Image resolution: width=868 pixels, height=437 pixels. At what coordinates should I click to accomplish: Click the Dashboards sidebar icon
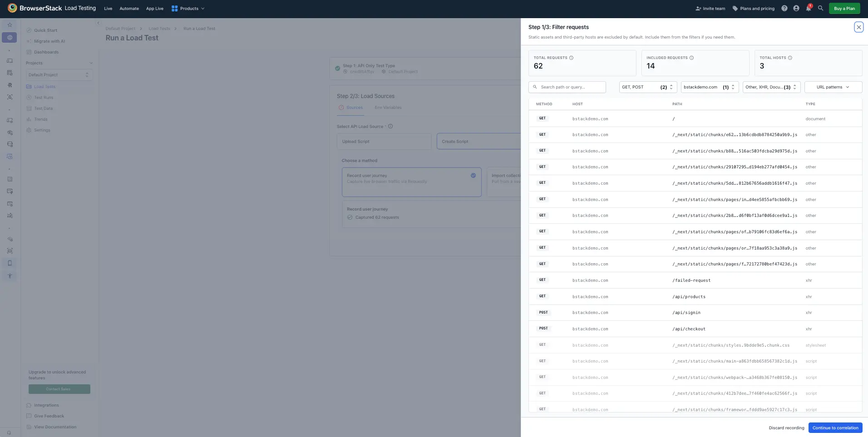click(x=29, y=52)
